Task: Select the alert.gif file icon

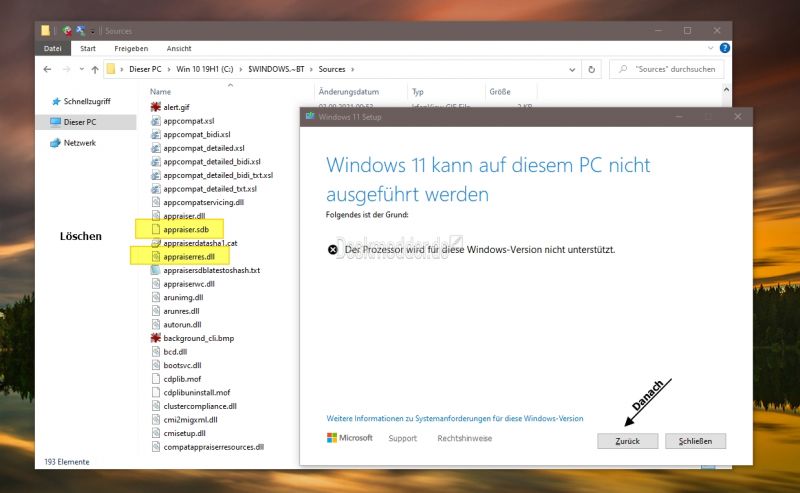Action: [x=156, y=107]
